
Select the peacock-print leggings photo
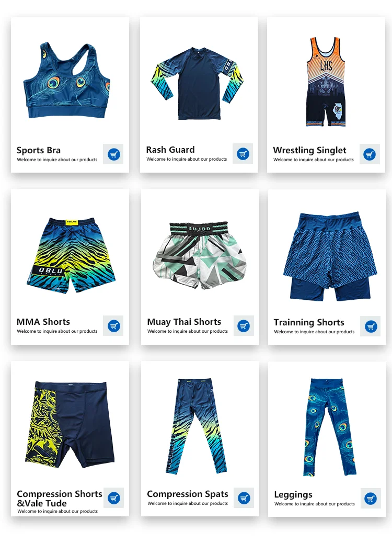coord(330,427)
